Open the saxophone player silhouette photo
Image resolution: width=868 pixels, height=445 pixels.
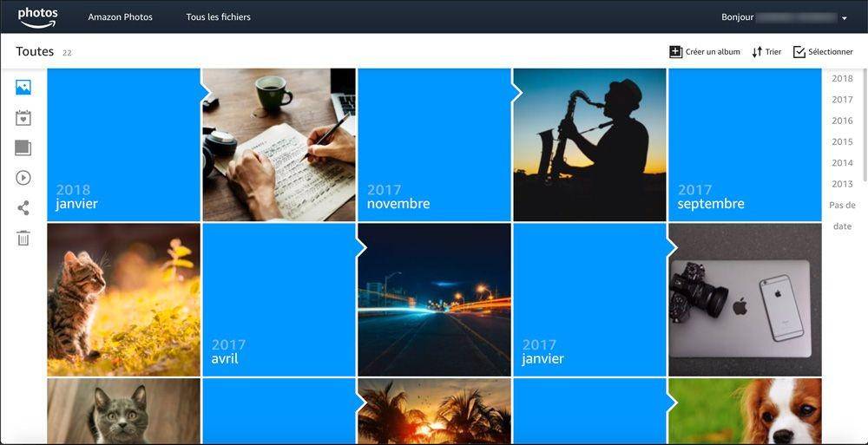click(590, 145)
